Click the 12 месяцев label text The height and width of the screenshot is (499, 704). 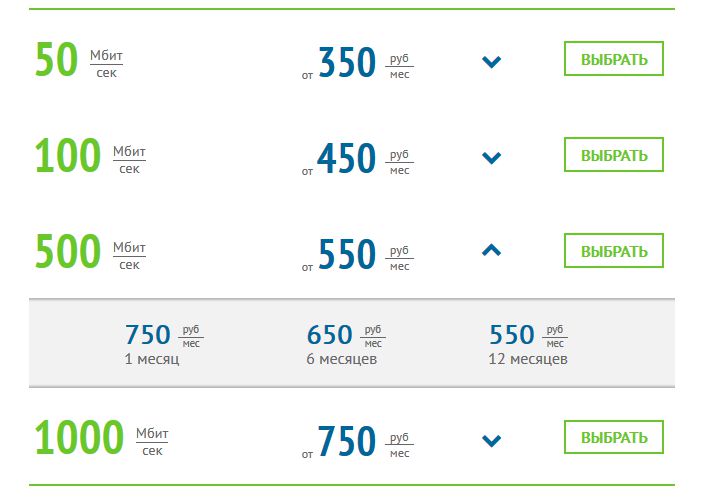click(x=528, y=359)
